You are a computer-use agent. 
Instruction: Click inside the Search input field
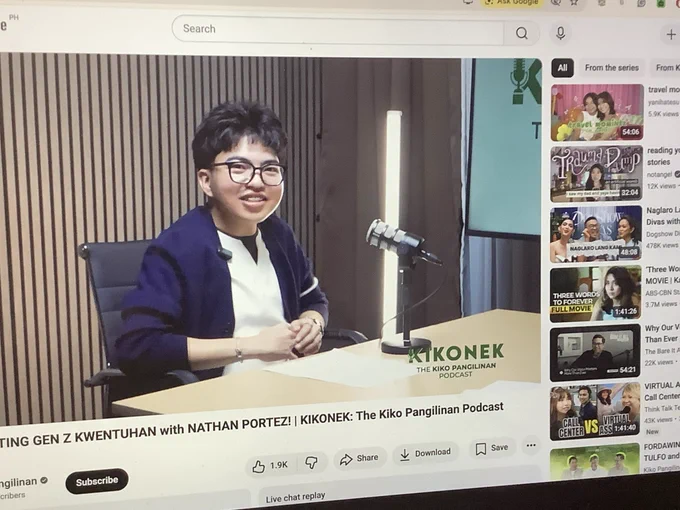point(338,29)
